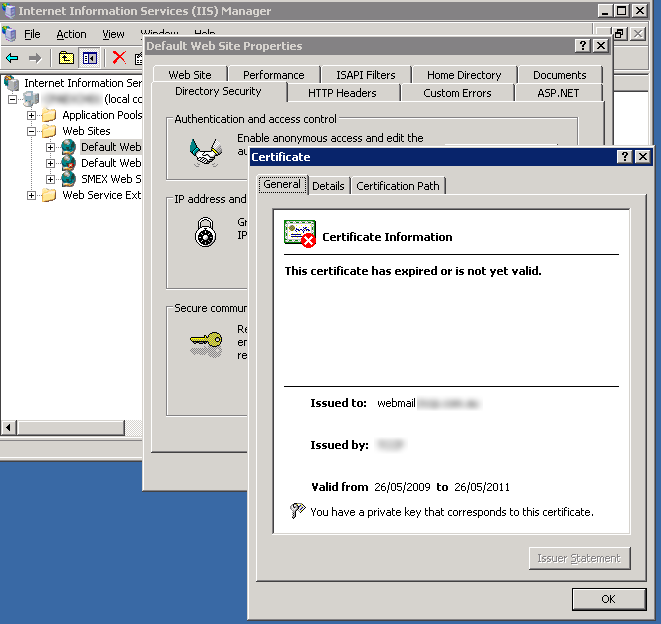Image resolution: width=661 pixels, height=624 pixels.
Task: Select the Application Pools tree label
Action: coord(102,115)
